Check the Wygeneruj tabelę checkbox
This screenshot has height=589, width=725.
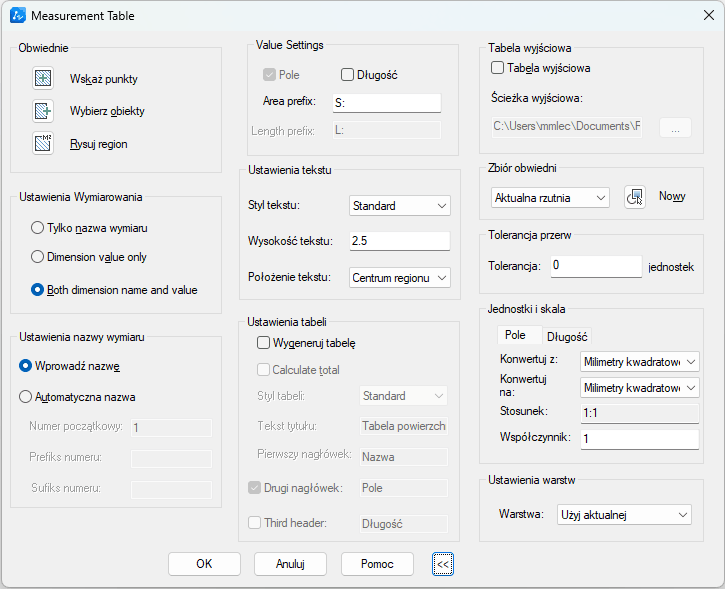coord(264,343)
